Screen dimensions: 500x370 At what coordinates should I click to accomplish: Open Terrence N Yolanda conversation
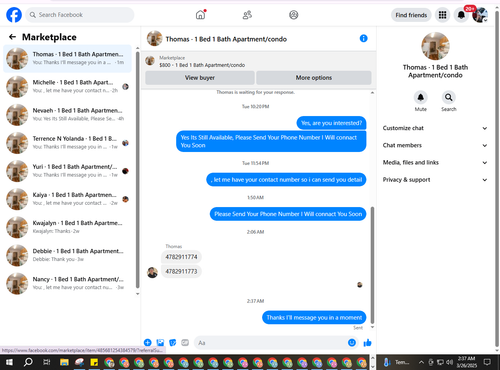67,143
